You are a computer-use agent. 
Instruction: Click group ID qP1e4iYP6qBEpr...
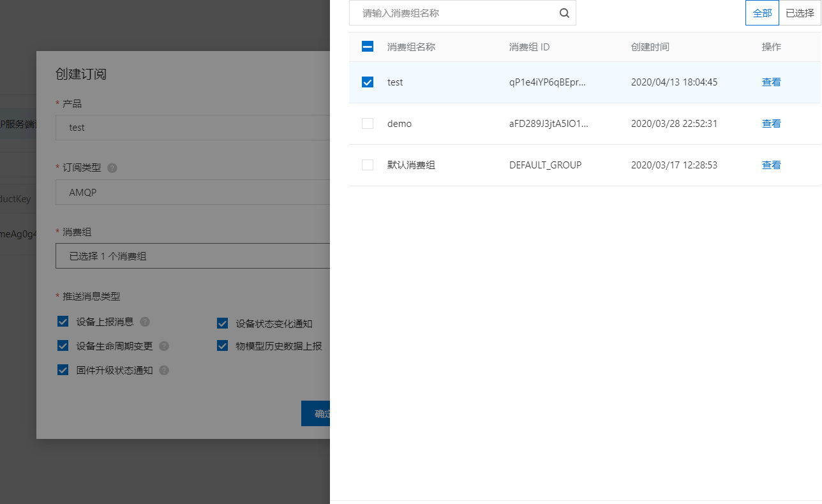(547, 82)
